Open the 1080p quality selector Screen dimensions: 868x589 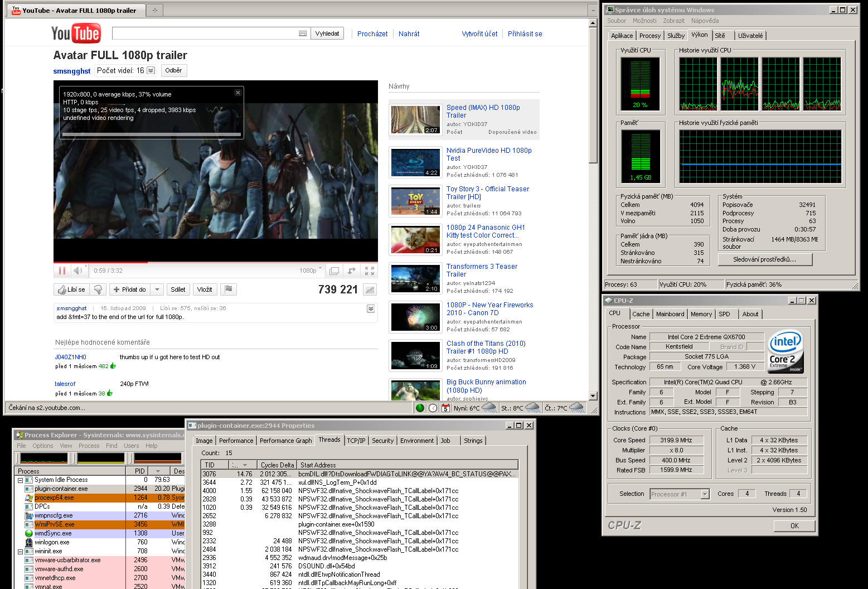(311, 271)
